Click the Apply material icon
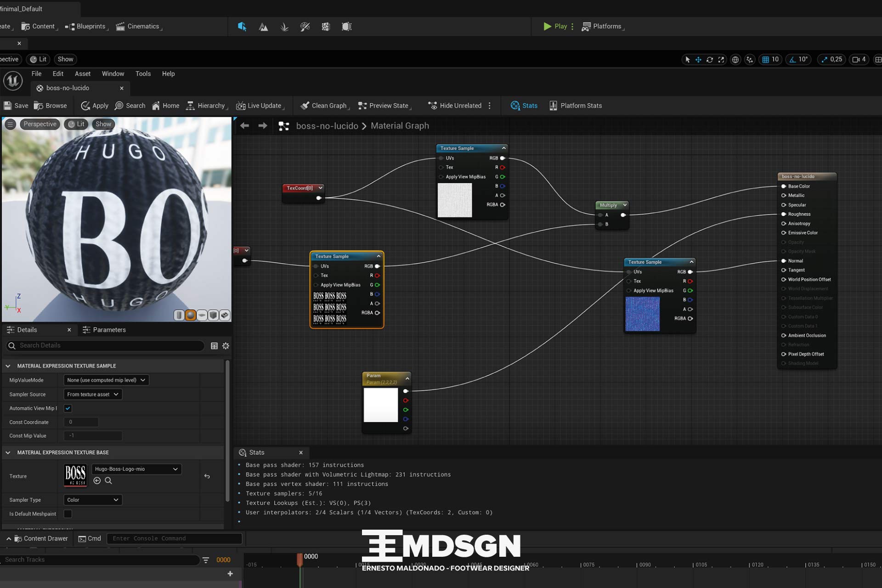This screenshot has width=882, height=588. tap(85, 106)
